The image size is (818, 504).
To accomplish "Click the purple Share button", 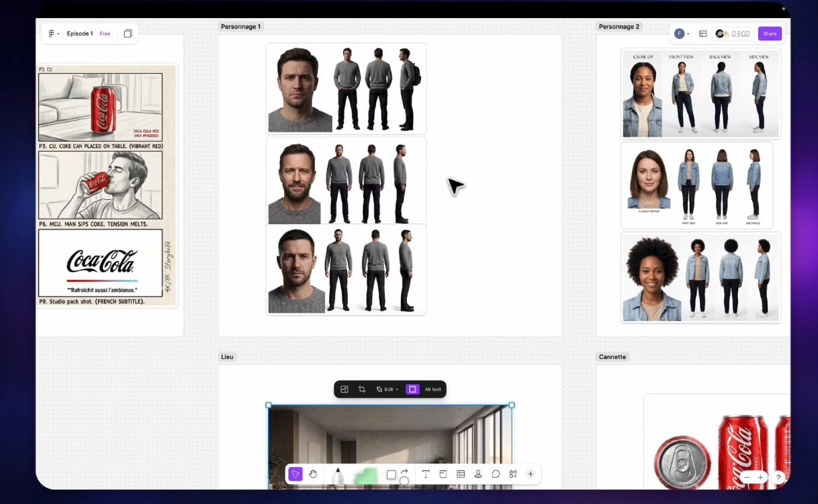I will point(770,34).
